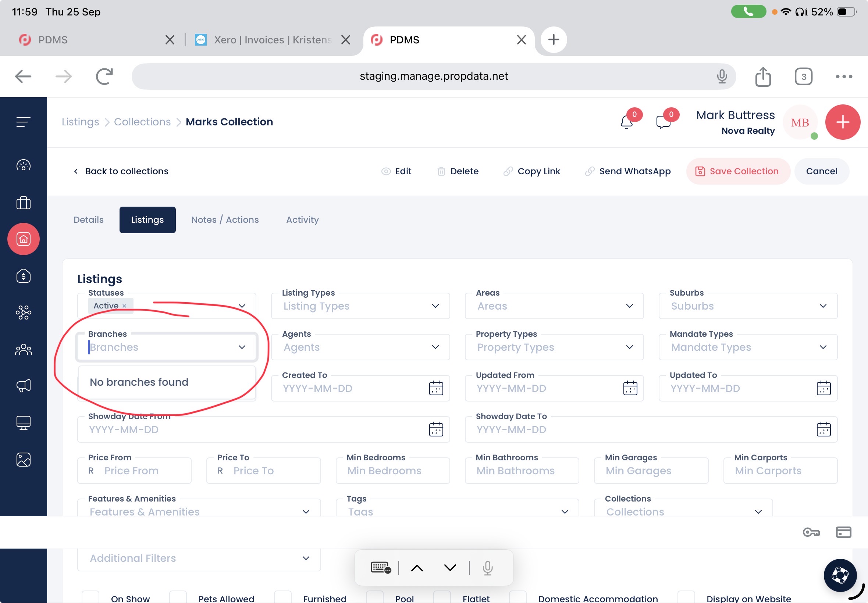Go back via Back to collections
Viewport: 868px width, 603px height.
[x=121, y=172]
